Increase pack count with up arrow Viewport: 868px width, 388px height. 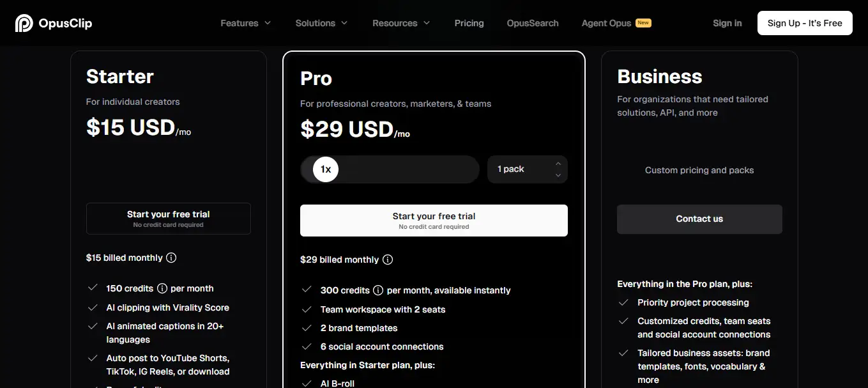558,164
